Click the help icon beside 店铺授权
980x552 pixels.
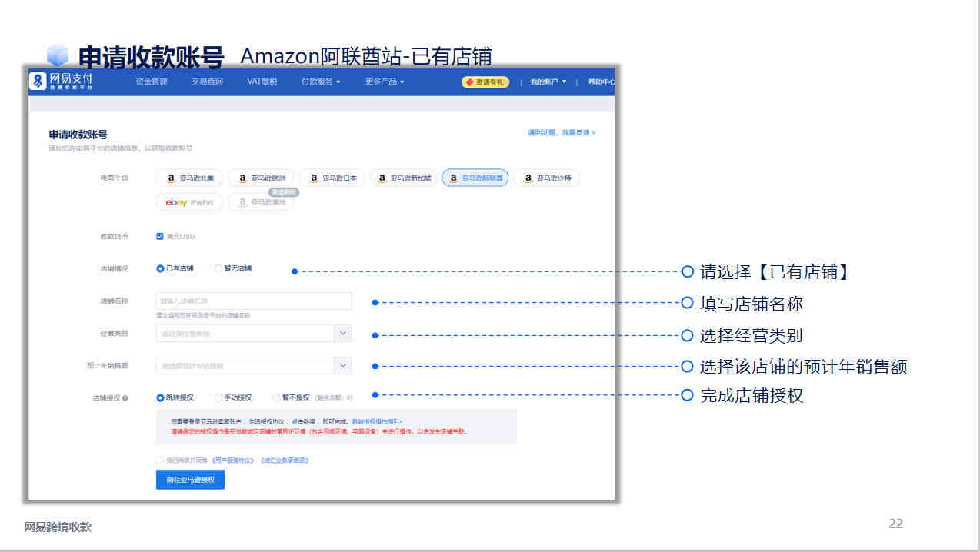[x=125, y=398]
